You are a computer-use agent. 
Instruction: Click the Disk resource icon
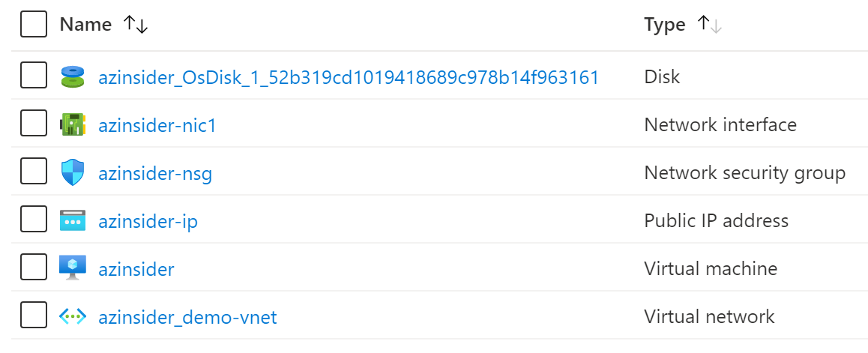click(73, 76)
